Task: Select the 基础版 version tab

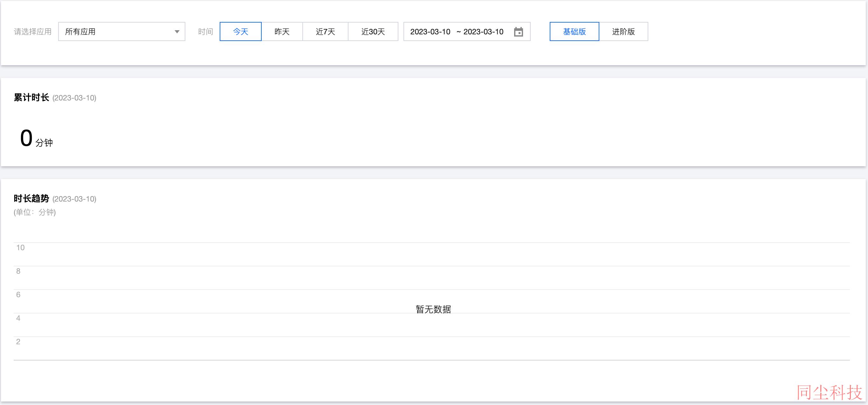Action: [575, 32]
